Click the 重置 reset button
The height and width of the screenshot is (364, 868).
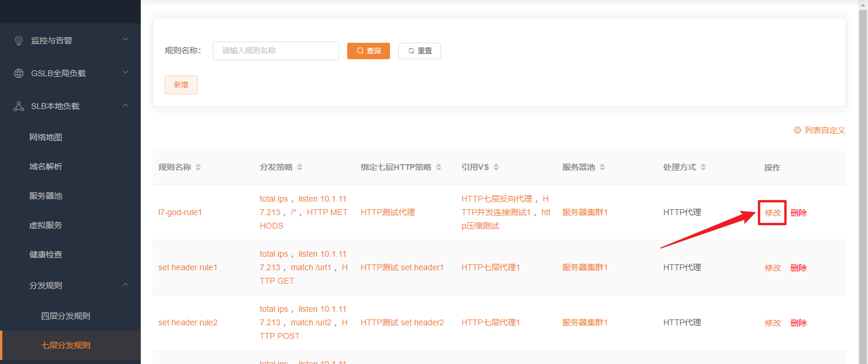419,51
